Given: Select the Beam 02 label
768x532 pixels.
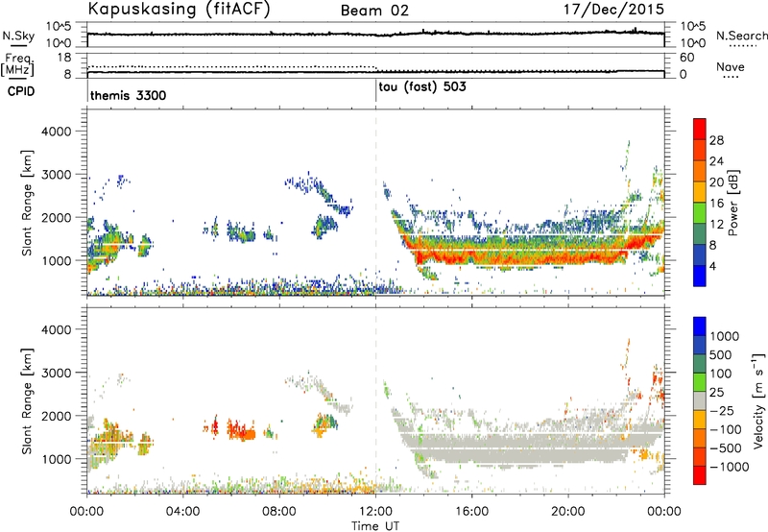Looking at the screenshot, I should pyautogui.click(x=374, y=11).
